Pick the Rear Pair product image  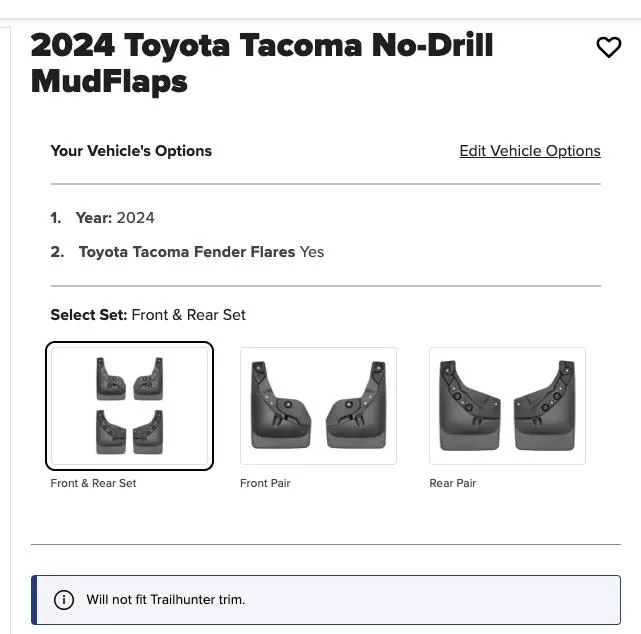coord(507,405)
